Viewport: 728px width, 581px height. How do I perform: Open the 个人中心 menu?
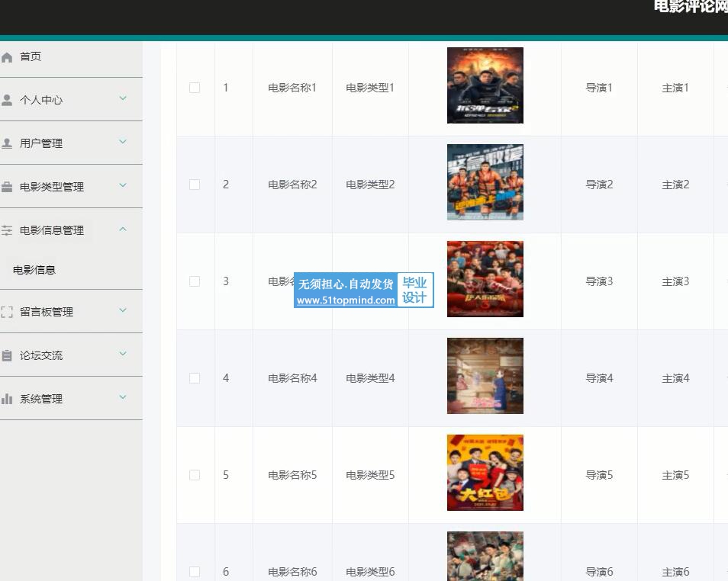point(71,100)
